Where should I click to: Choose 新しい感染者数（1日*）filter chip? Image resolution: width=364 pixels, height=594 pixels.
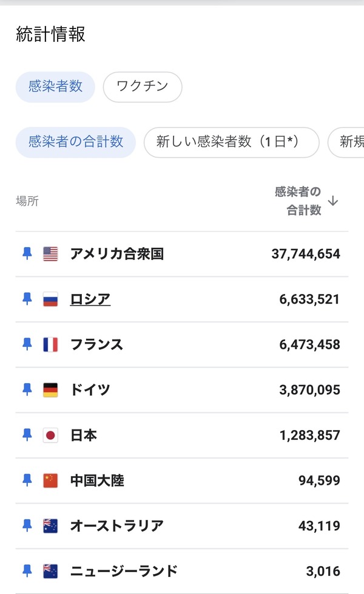tap(231, 142)
